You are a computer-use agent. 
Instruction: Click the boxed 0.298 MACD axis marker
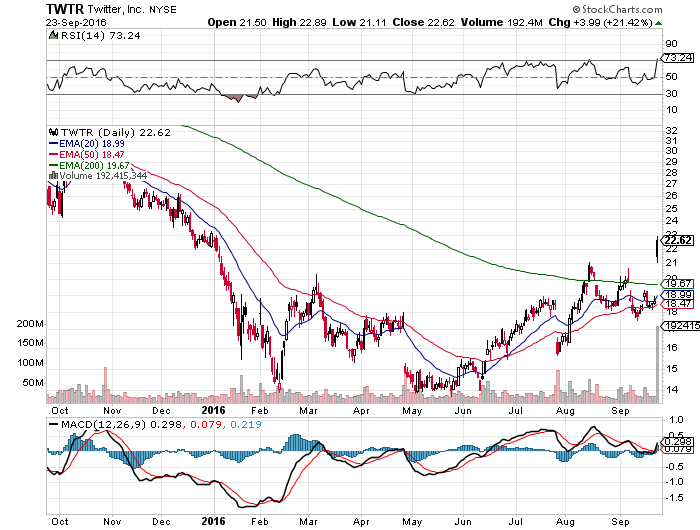point(678,441)
